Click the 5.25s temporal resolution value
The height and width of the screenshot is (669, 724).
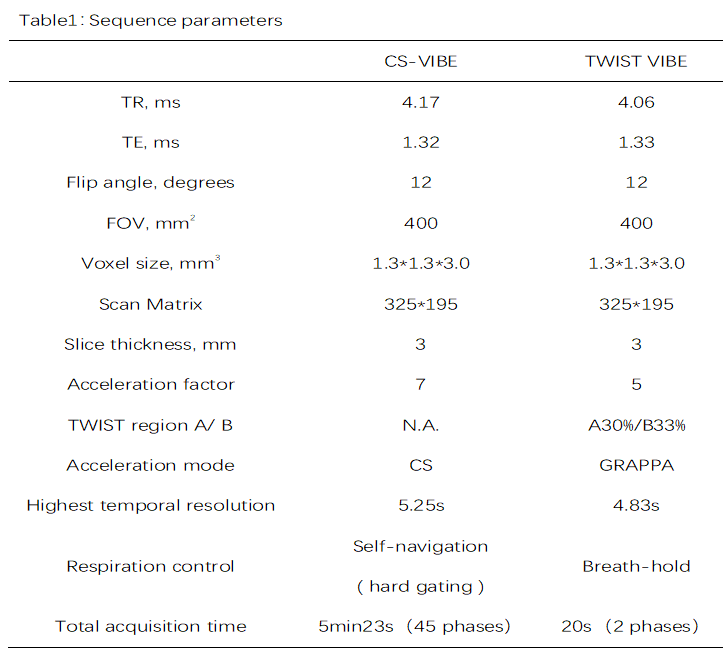pos(420,505)
